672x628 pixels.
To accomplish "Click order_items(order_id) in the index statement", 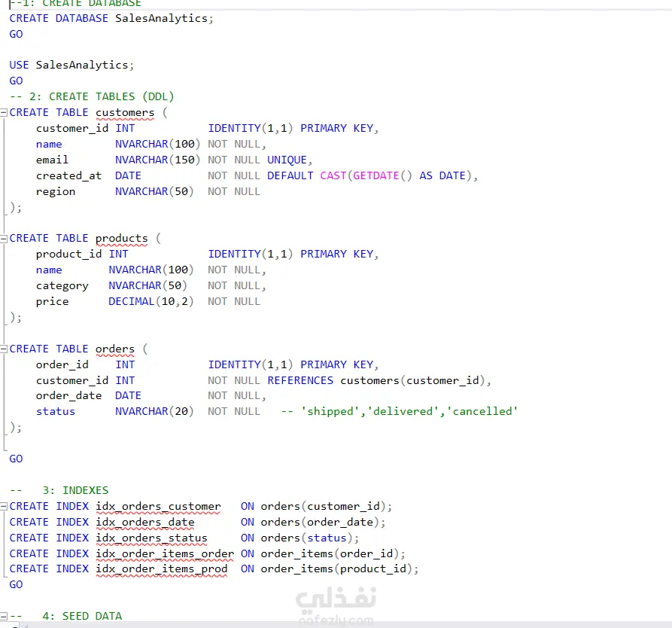I will 330,553.
